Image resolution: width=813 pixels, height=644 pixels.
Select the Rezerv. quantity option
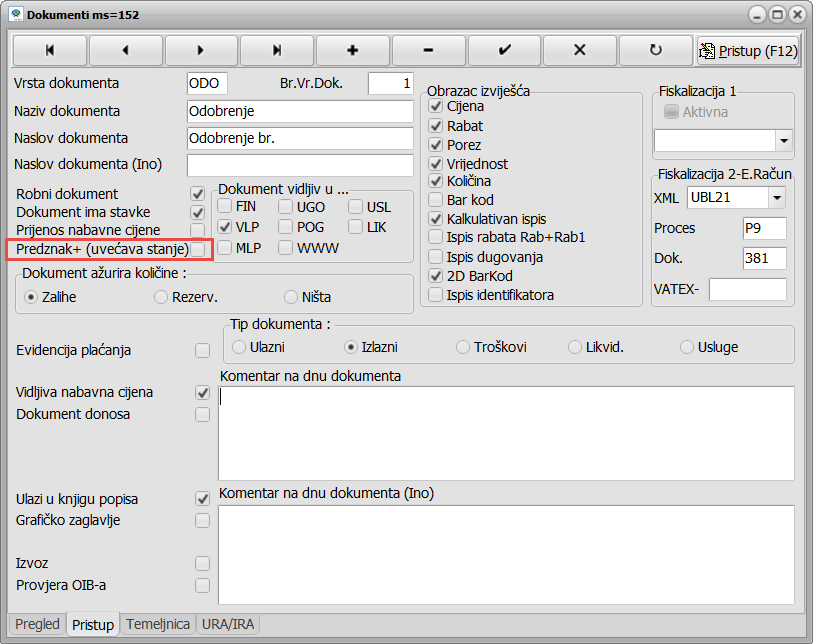click(x=161, y=297)
